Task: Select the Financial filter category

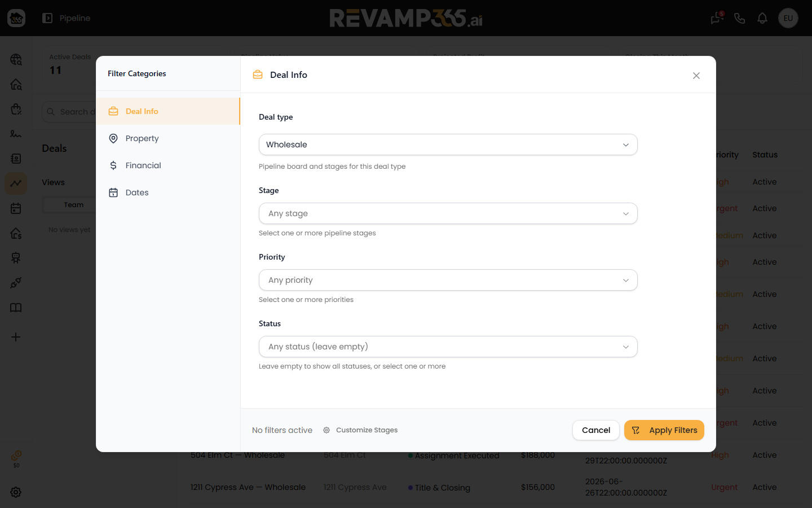Action: point(168,165)
